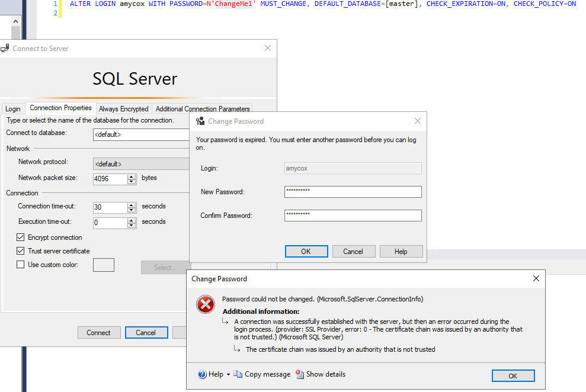Viewport: 586px width, 392px height.
Task: Click line number 2 in editor
Action: [55, 13]
